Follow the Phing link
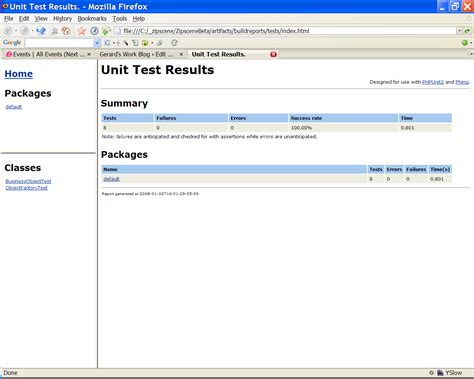The image size is (474, 379). tap(462, 82)
